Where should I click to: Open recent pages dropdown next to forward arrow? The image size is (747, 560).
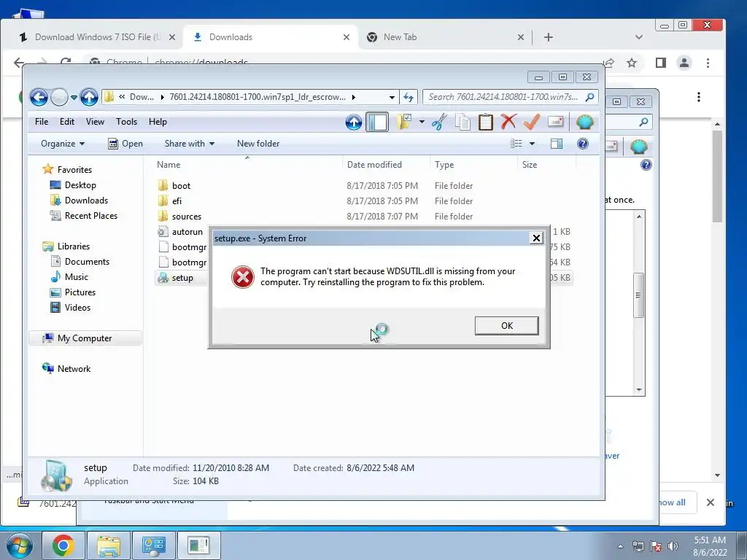(x=74, y=98)
